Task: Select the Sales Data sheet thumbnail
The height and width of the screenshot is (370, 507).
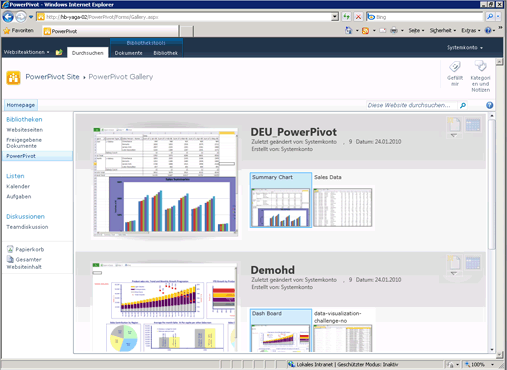Action: [343, 200]
